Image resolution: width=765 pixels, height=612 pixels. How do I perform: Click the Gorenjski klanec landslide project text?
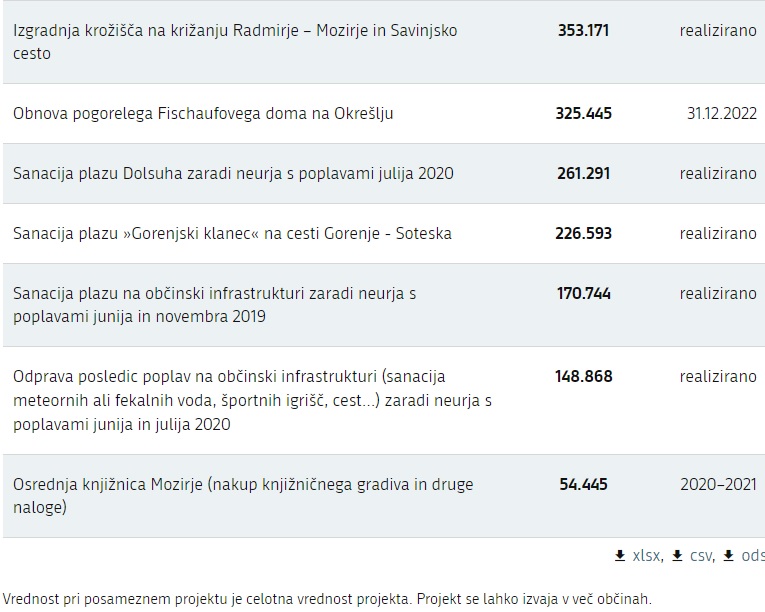pos(232,233)
